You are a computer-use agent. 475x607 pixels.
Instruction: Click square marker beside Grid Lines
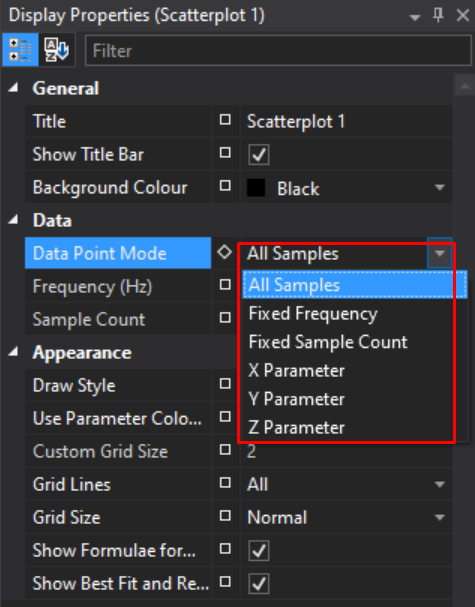pyautogui.click(x=225, y=483)
